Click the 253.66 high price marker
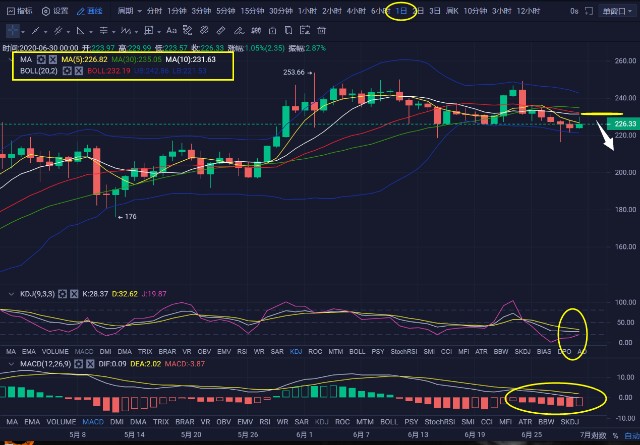Screen dimensions: 640x445 298,73
